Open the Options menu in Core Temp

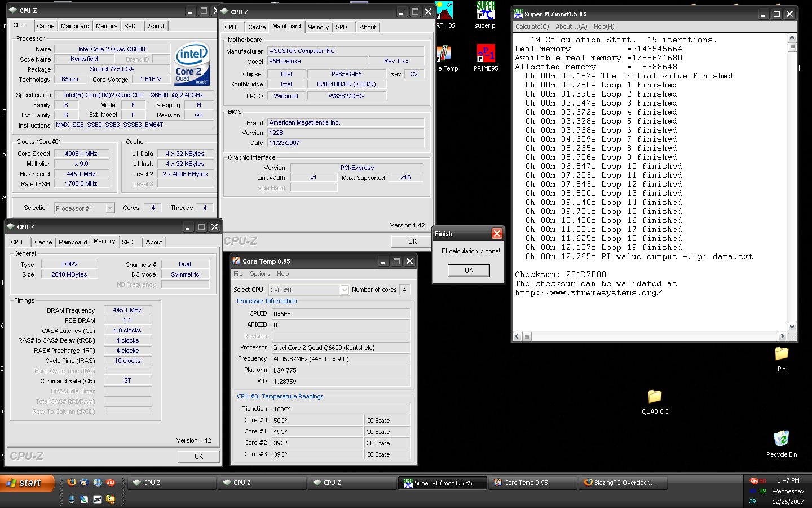point(260,274)
